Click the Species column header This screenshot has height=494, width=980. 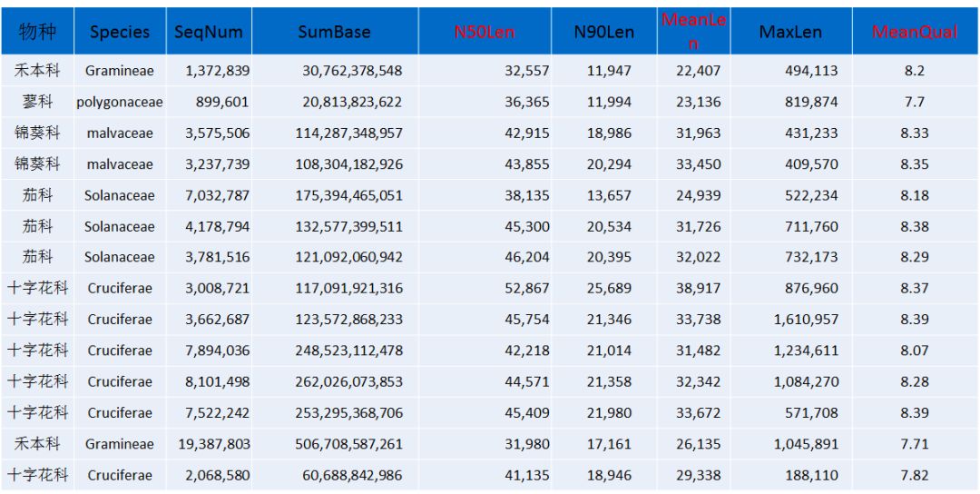pos(120,32)
